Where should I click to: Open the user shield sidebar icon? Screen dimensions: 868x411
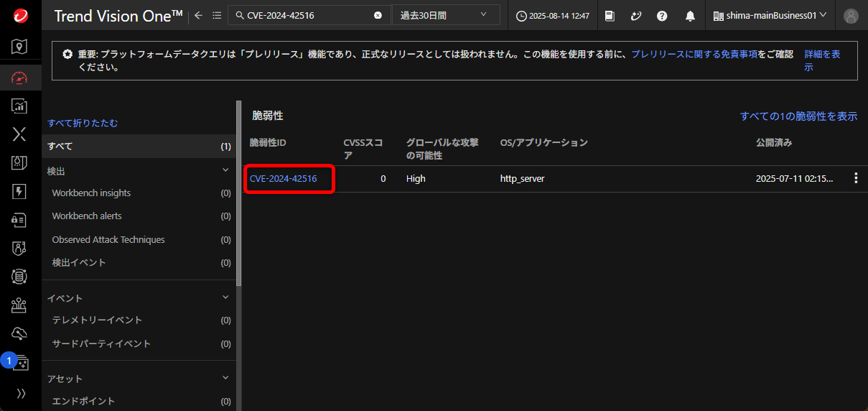[x=20, y=248]
